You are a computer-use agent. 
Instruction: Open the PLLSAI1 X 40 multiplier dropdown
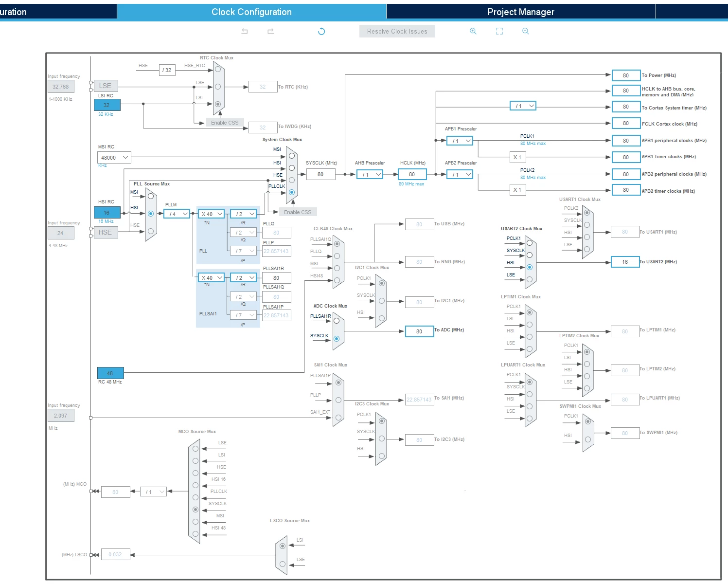(x=212, y=278)
